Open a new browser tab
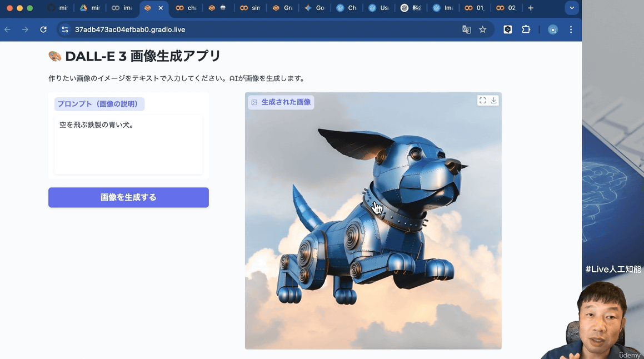Image resolution: width=644 pixels, height=359 pixels. coord(531,8)
